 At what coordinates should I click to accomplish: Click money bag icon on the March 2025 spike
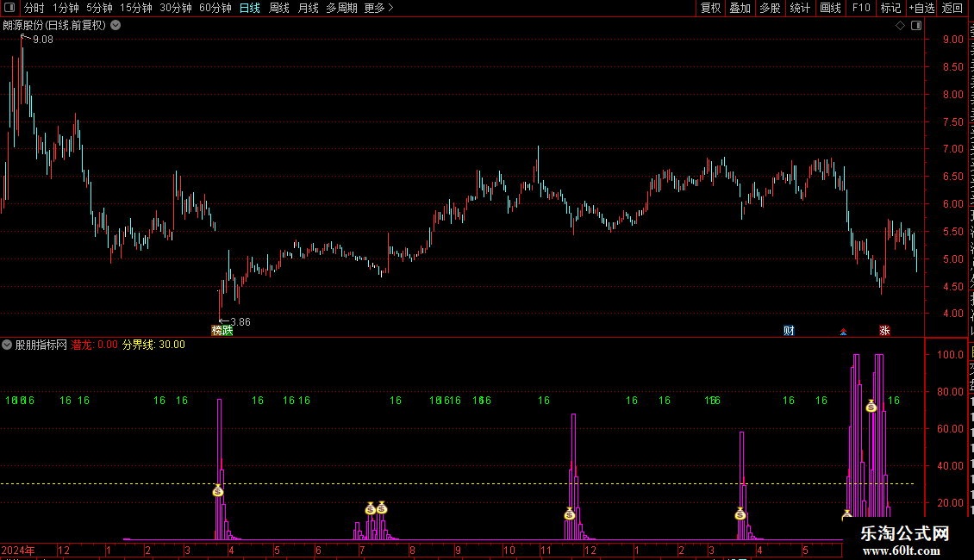(740, 513)
